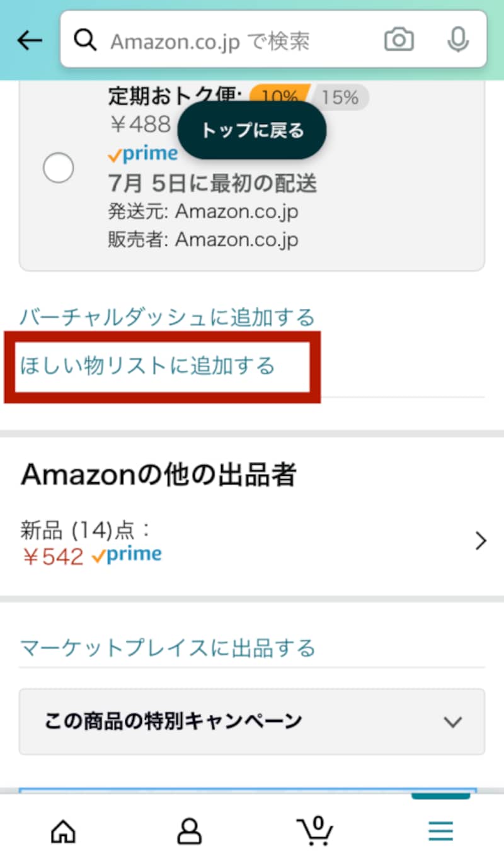This screenshot has width=504, height=868.
Task: Tap the back arrow icon
Action: click(x=29, y=41)
